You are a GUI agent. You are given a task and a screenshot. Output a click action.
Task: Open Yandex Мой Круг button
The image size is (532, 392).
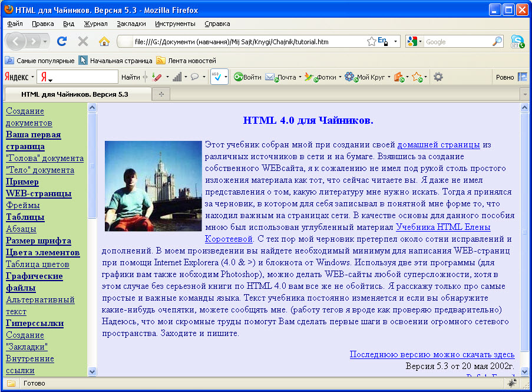coord(367,77)
